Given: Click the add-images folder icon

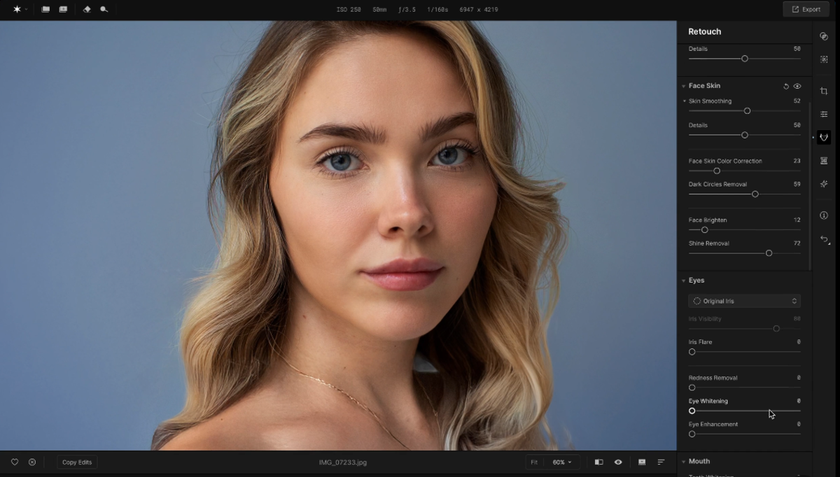Looking at the screenshot, I should (x=63, y=9).
